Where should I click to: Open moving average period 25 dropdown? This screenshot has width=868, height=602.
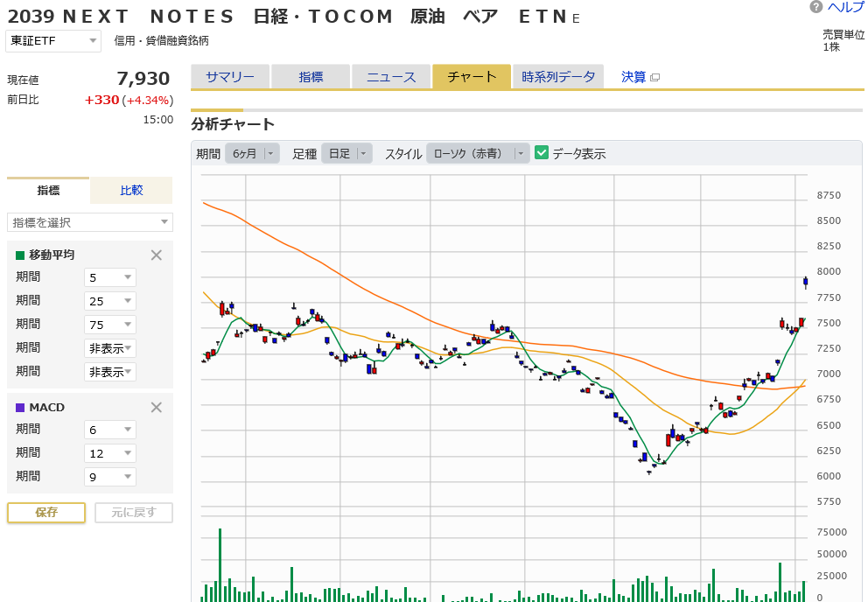(x=110, y=301)
